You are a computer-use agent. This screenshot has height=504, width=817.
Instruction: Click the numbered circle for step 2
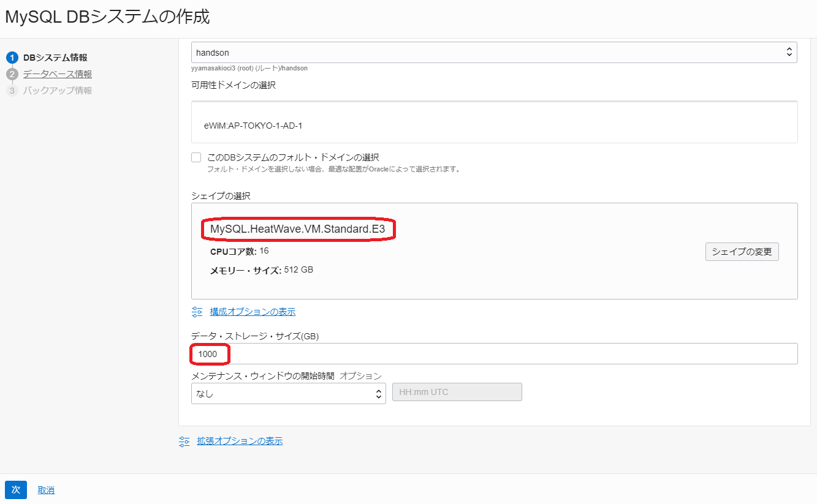click(13, 73)
